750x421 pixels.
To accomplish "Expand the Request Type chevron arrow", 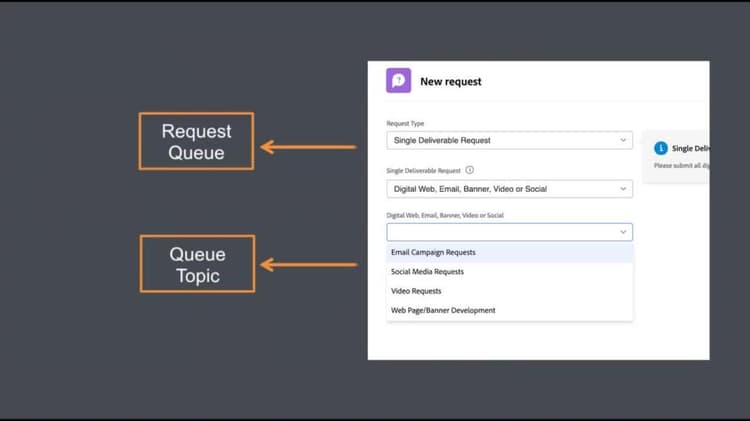I will pyautogui.click(x=623, y=140).
